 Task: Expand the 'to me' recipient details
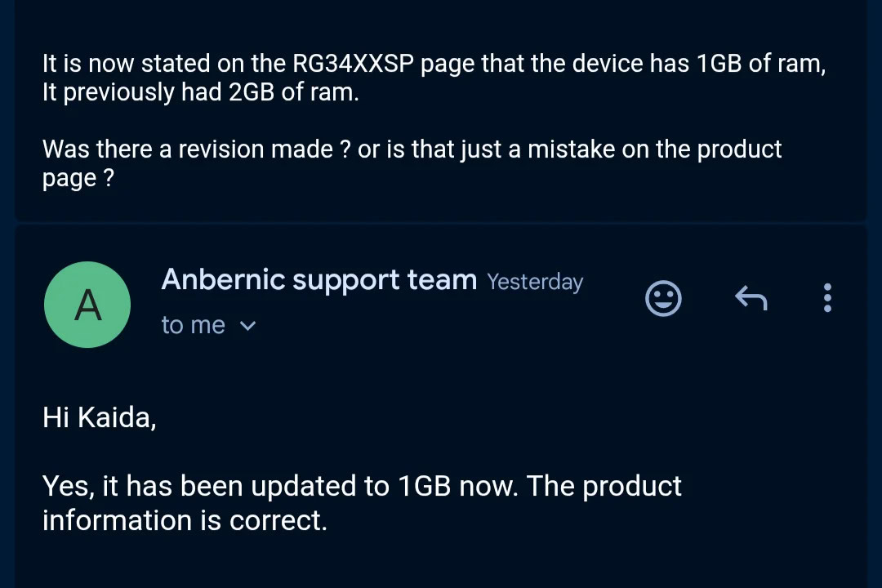[x=194, y=324]
